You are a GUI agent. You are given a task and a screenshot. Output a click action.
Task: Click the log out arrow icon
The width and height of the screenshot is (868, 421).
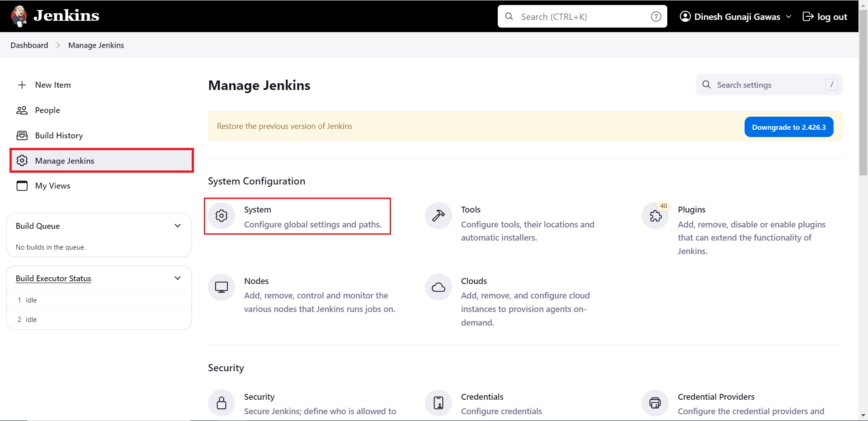(808, 16)
